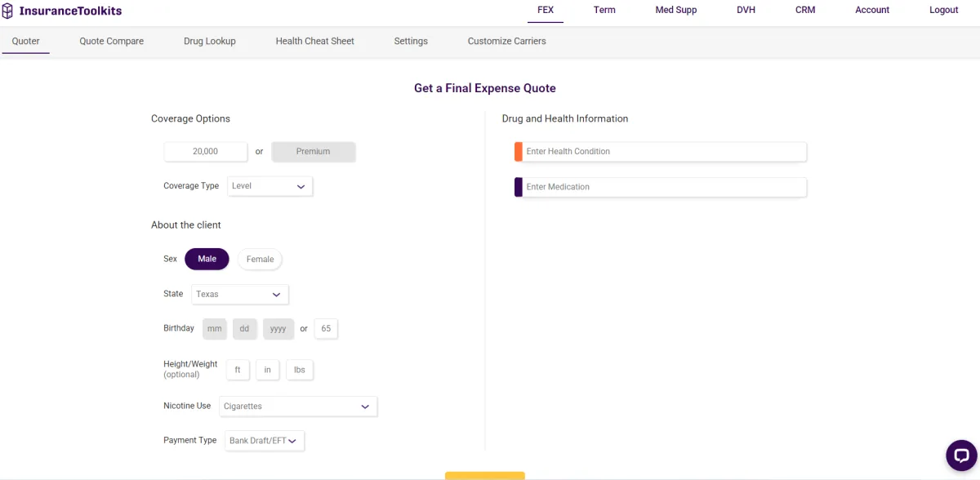Open the chat support widget
The width and height of the screenshot is (980, 480).
point(961,456)
